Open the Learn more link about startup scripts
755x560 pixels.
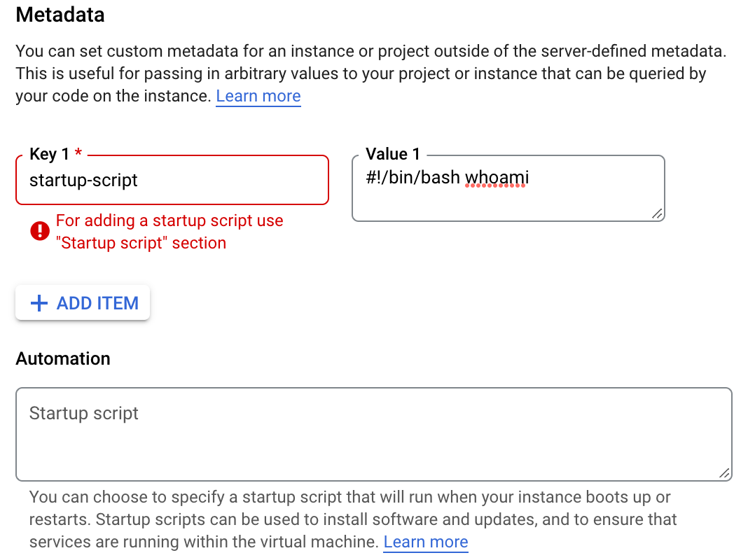click(x=426, y=542)
